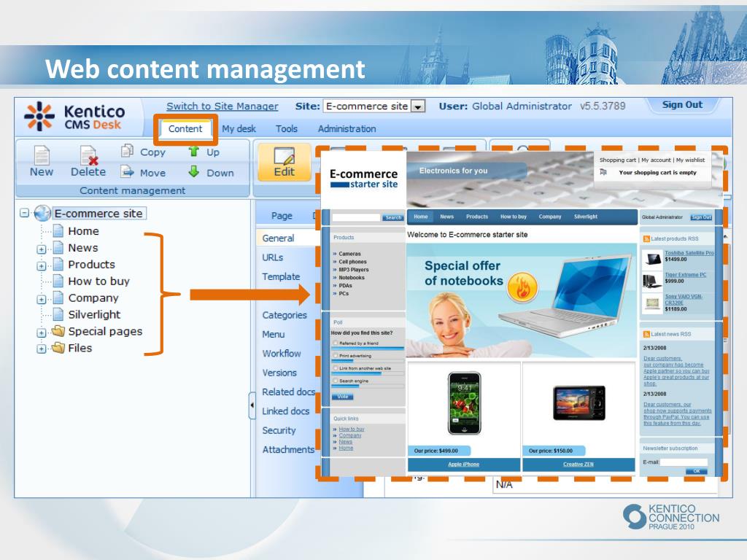The width and height of the screenshot is (747, 560).
Task: Click the Search button in site preview
Action: pyautogui.click(x=393, y=217)
